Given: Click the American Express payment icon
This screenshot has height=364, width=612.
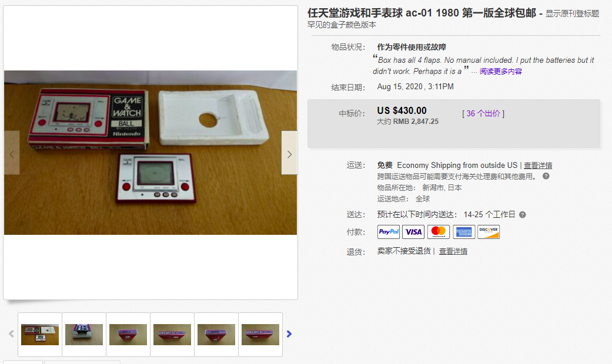Looking at the screenshot, I should 464,232.
